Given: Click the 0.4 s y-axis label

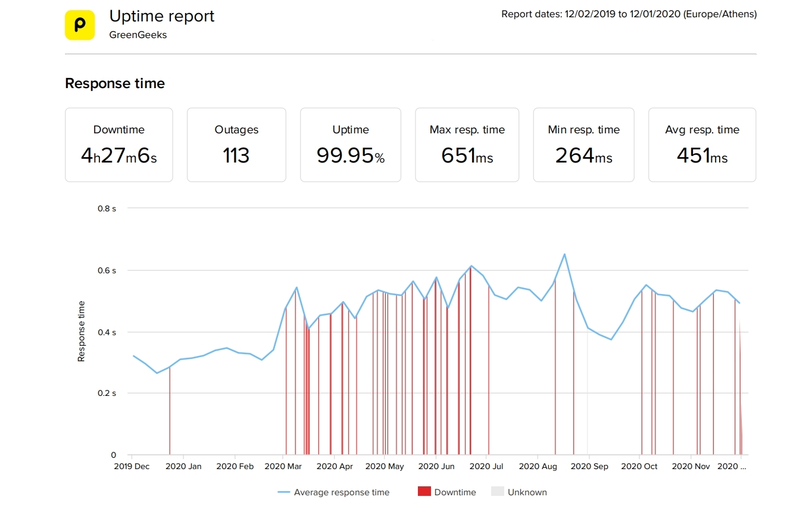Looking at the screenshot, I should (107, 332).
